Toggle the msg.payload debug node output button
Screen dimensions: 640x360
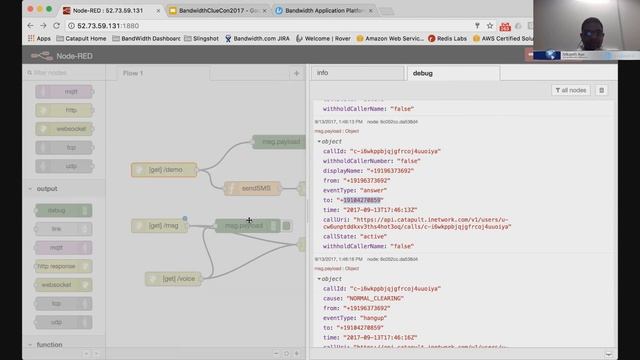coord(287,226)
